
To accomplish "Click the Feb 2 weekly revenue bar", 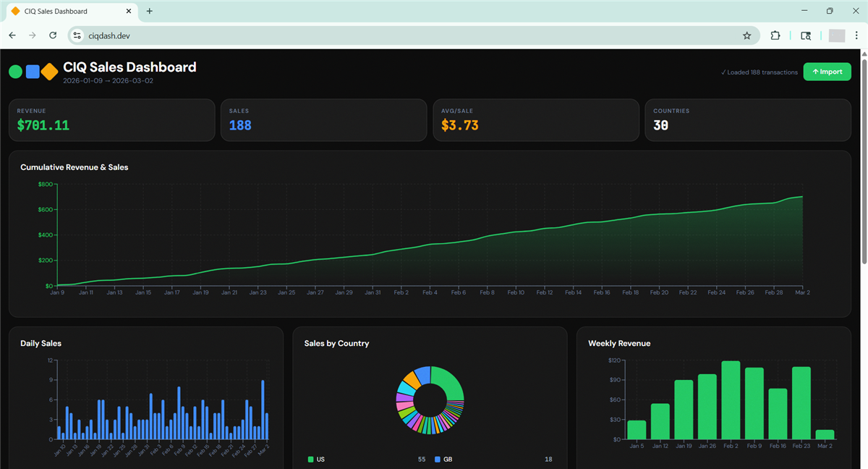I will [x=731, y=400].
